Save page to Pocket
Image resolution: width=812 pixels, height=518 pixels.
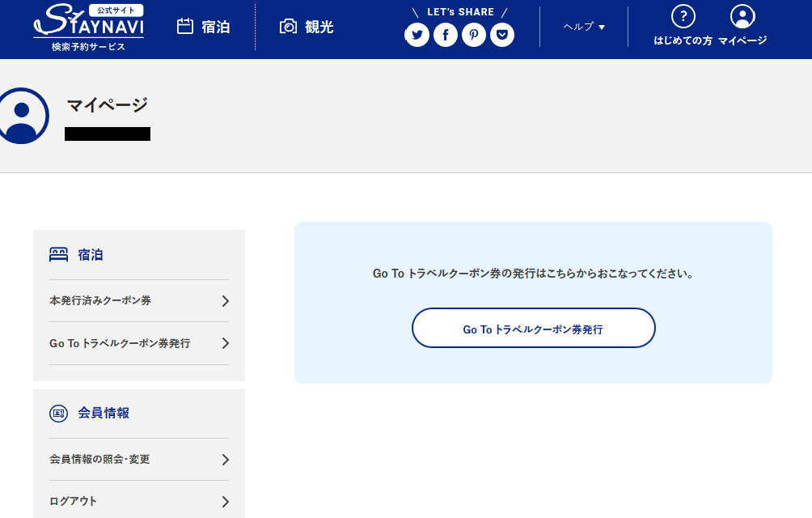click(502, 35)
